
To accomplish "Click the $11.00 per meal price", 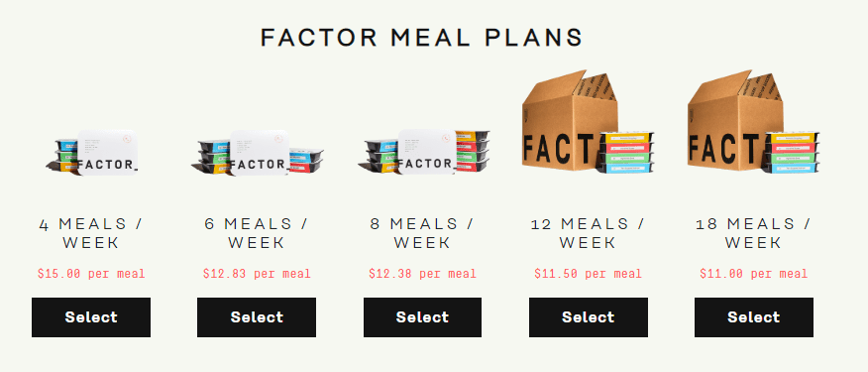I will (x=754, y=274).
